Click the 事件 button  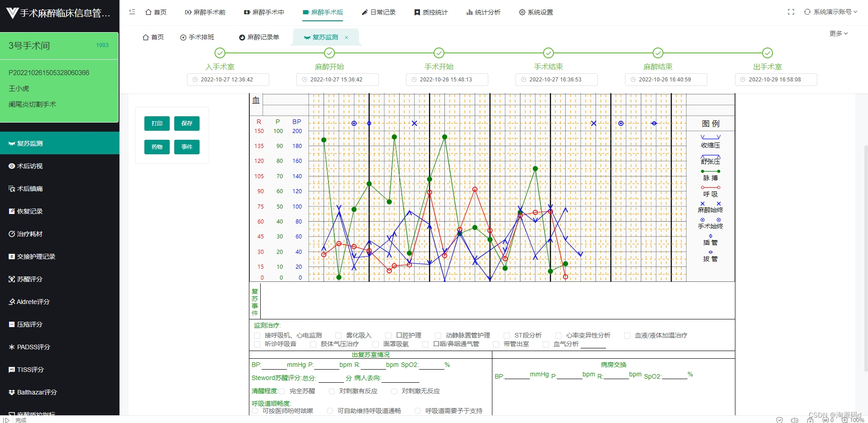coord(187,147)
